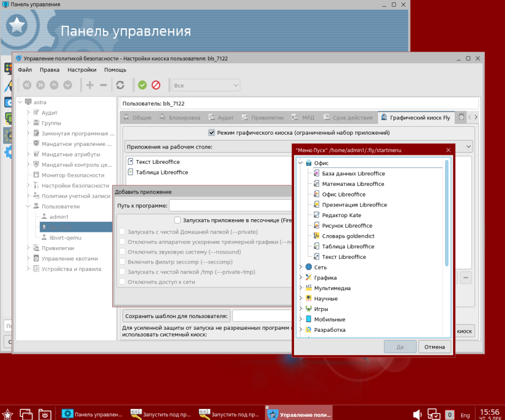Click the minus remove toolbar icon

tap(104, 85)
